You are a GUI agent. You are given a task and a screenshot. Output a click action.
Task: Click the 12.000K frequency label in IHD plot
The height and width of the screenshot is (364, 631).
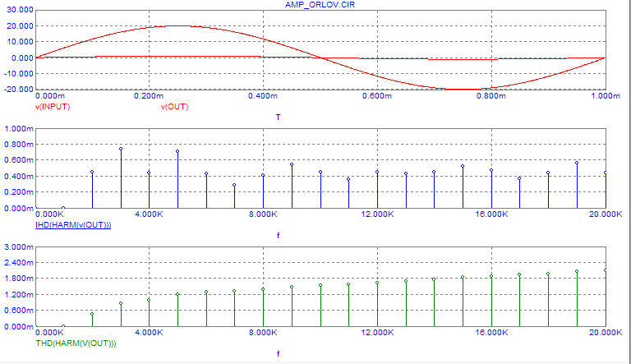[x=377, y=214]
